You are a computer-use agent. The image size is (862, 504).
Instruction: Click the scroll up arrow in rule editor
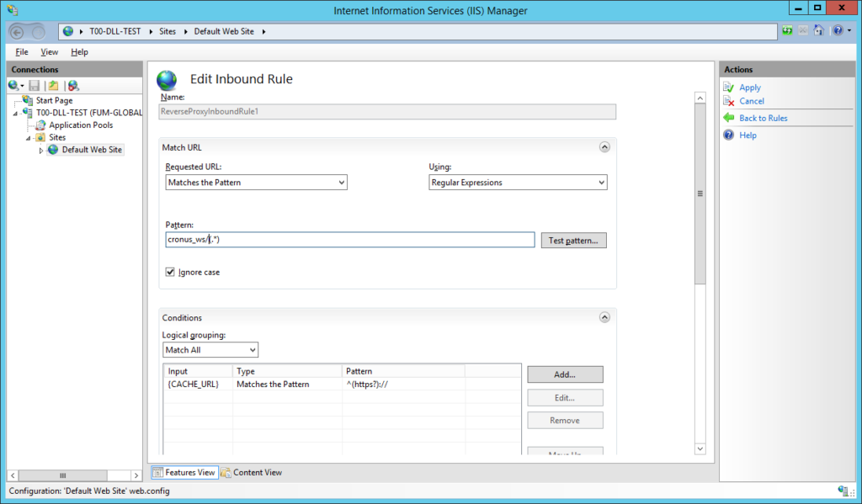(700, 98)
